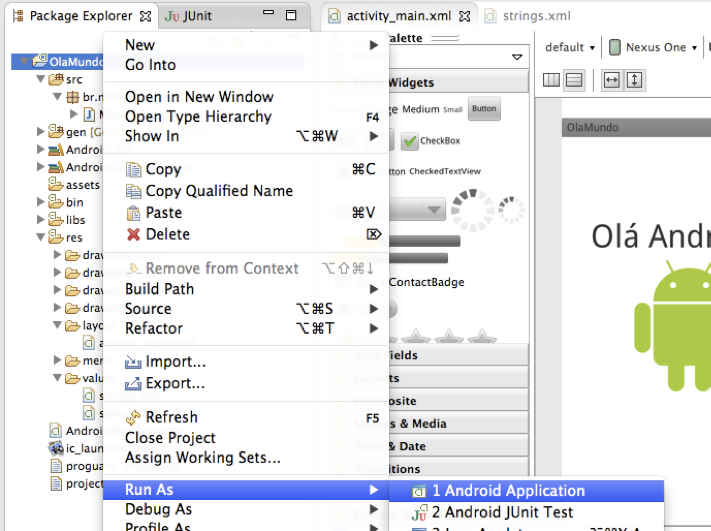This screenshot has width=711, height=531.
Task: Click the Paste clipboard icon
Action: click(133, 213)
